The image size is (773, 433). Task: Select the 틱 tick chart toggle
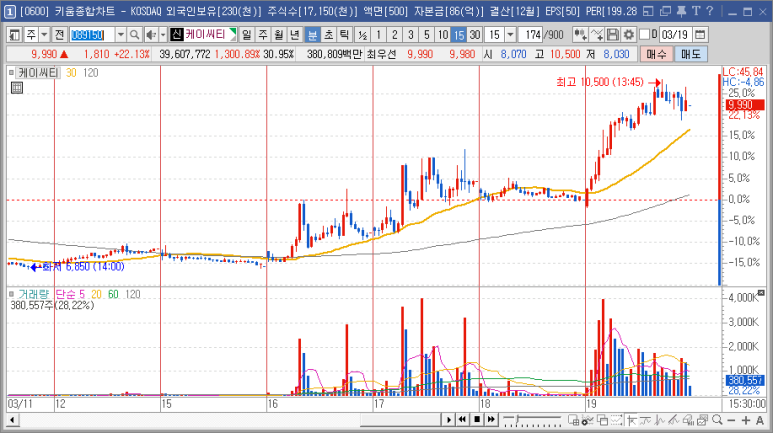point(344,35)
